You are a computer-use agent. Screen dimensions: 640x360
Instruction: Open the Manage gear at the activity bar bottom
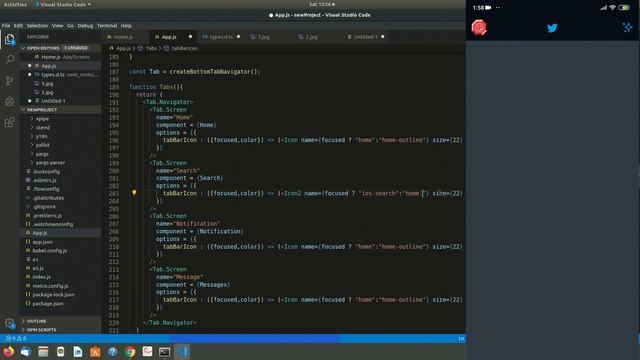(9, 323)
